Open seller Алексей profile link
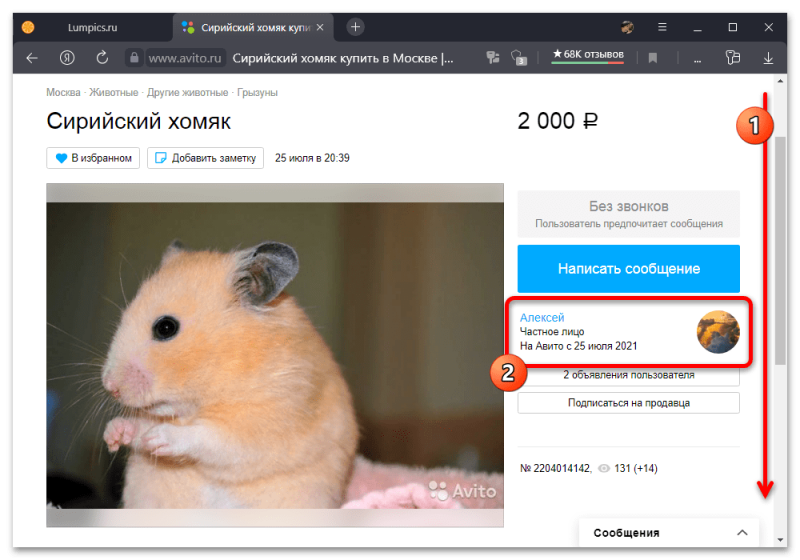 click(542, 317)
